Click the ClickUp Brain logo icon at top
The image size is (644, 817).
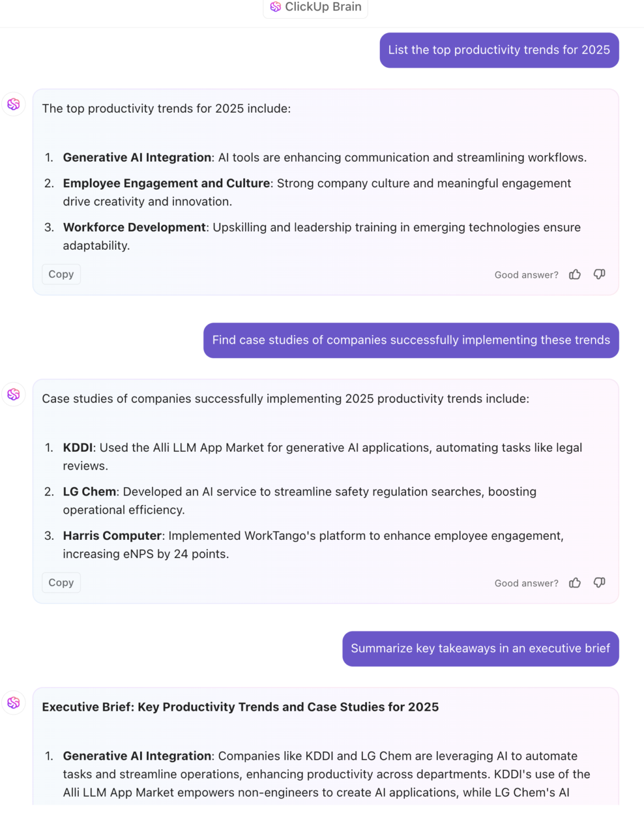pos(275,8)
